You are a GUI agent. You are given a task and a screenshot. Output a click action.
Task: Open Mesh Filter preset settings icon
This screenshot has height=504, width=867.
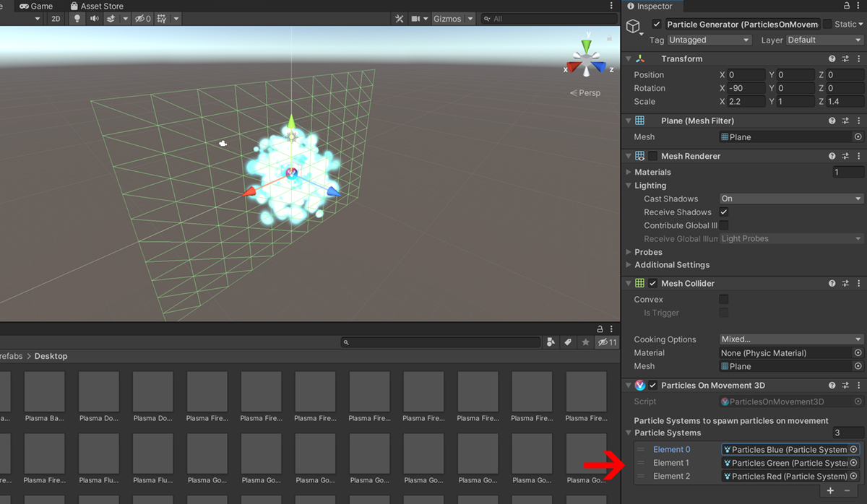point(845,121)
